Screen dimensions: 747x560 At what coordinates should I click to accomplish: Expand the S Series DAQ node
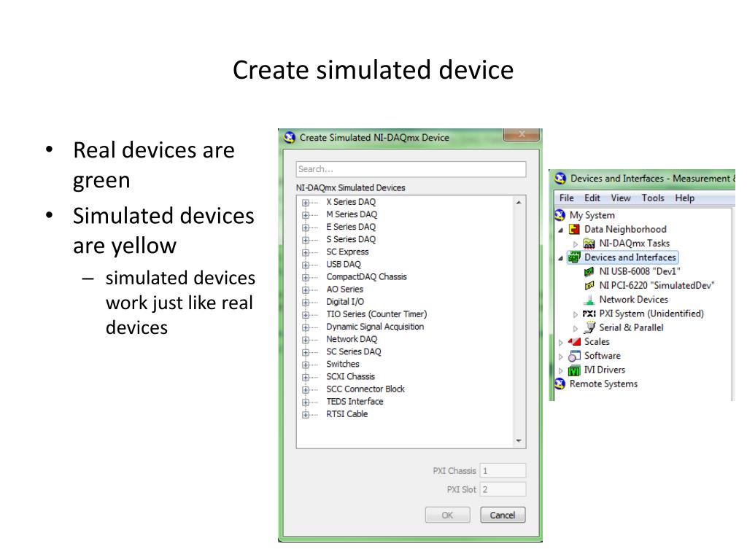click(x=306, y=239)
